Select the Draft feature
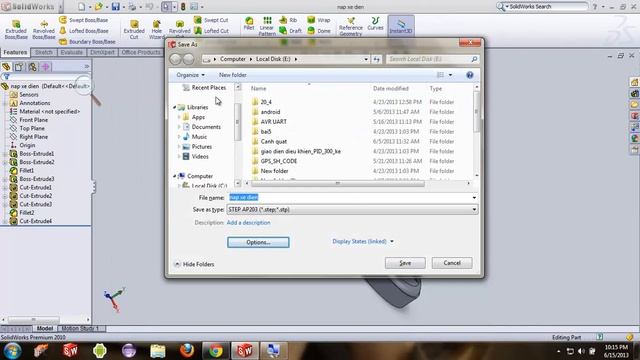Viewport: 640px width, 360px height. [290, 31]
